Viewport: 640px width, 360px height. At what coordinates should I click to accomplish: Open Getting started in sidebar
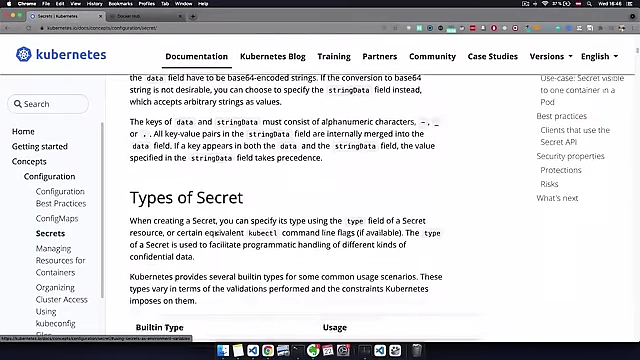(40, 147)
